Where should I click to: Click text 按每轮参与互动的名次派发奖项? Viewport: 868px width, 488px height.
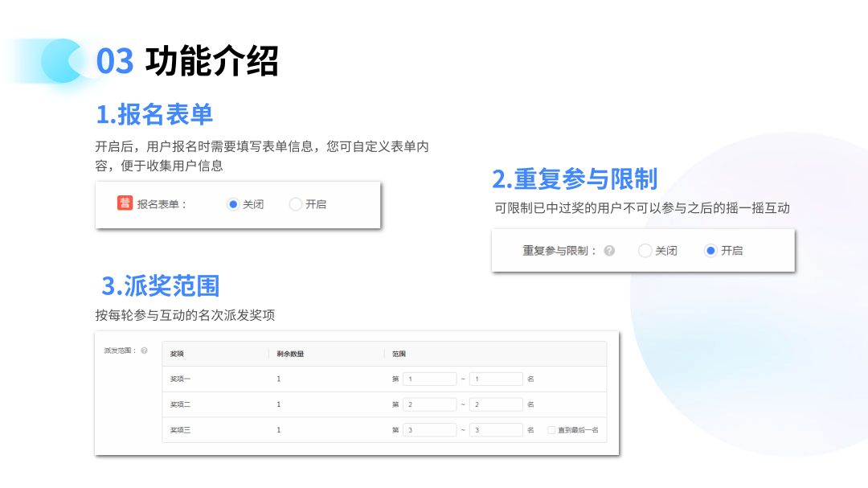point(185,315)
